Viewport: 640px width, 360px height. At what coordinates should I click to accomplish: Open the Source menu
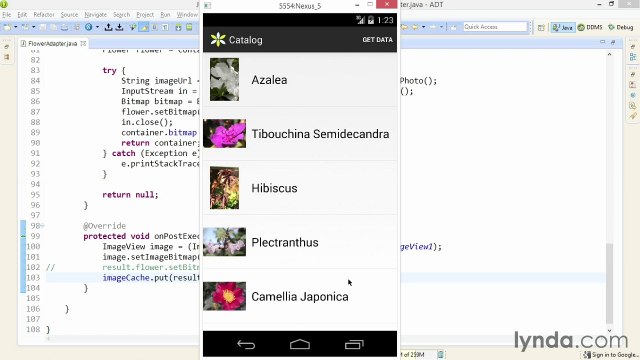pos(69,15)
